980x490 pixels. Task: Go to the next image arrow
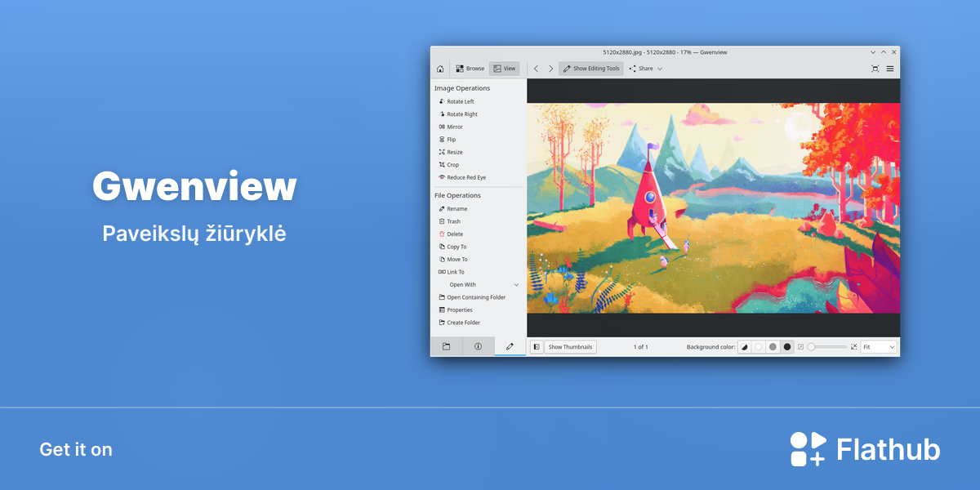click(550, 69)
